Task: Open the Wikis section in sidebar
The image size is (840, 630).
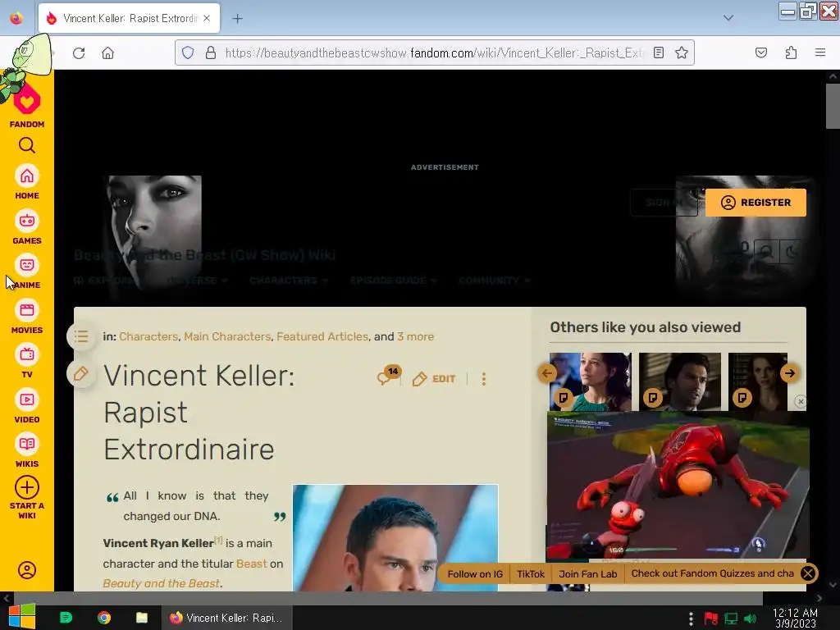Action: [27, 451]
